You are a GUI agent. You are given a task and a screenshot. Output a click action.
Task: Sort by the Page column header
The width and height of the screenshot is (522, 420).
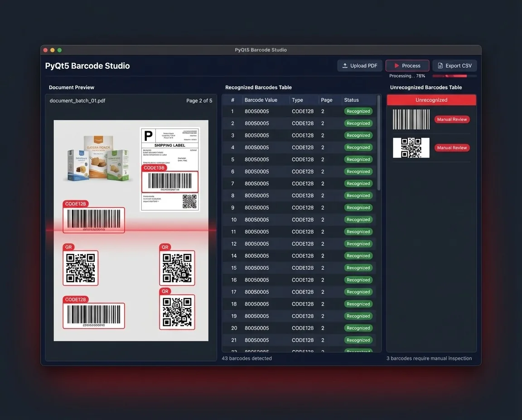(x=327, y=100)
